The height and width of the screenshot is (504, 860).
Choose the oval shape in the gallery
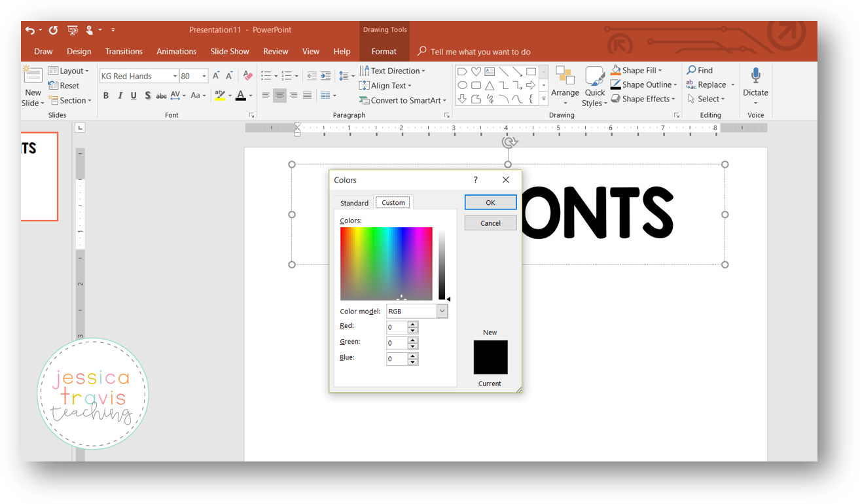click(462, 85)
